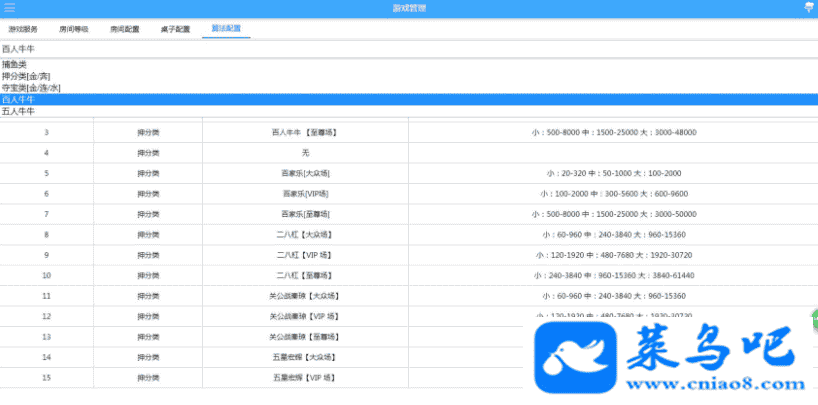This screenshot has width=818, height=405.
Task: Click the active 算法配置 tab
Action: [x=226, y=29]
